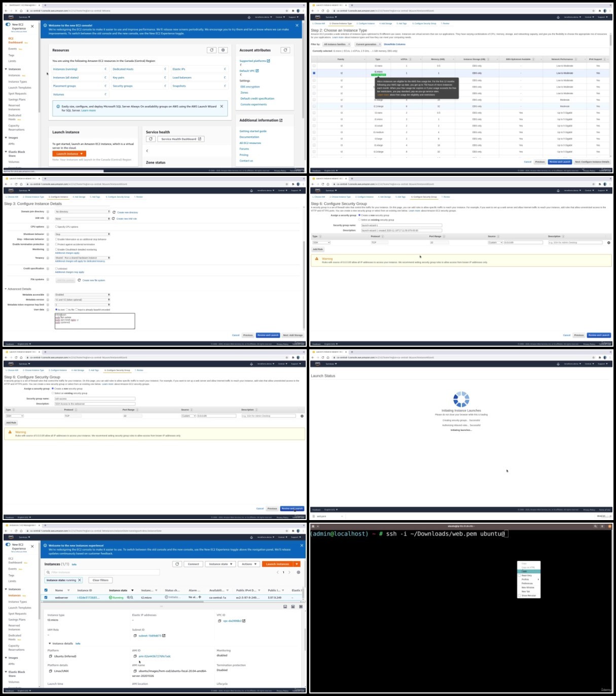Delete the SSH rule in launch-wizard-1 security group
The height and width of the screenshot is (696, 616).
click(609, 242)
